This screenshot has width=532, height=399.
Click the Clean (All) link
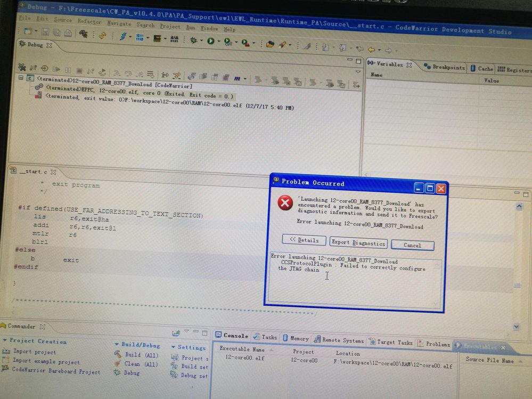[x=141, y=364]
